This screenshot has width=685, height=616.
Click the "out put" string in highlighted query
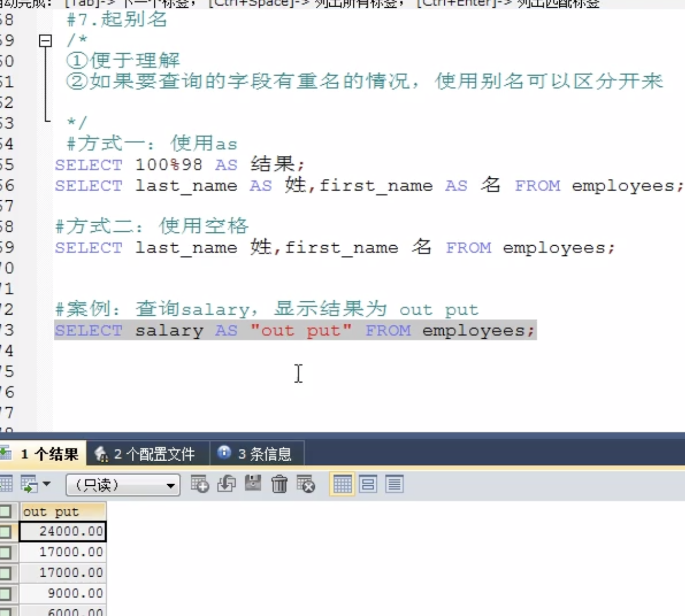(x=301, y=330)
